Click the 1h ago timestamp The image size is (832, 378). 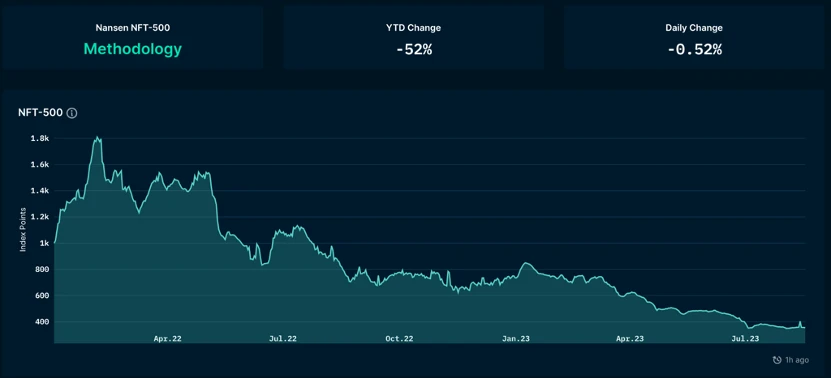pyautogui.click(x=797, y=360)
